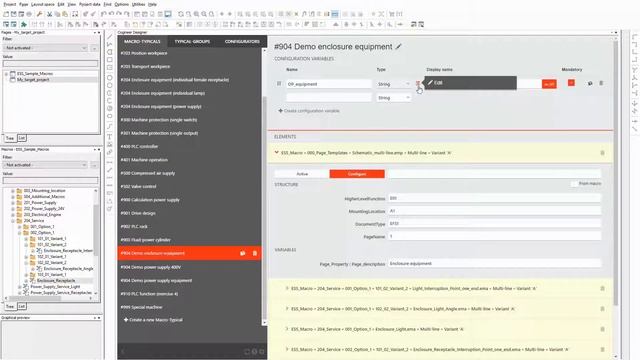Expand the ESS_Sample_Macros project node
This screenshot has height=360, width=640.
[x=6, y=74]
